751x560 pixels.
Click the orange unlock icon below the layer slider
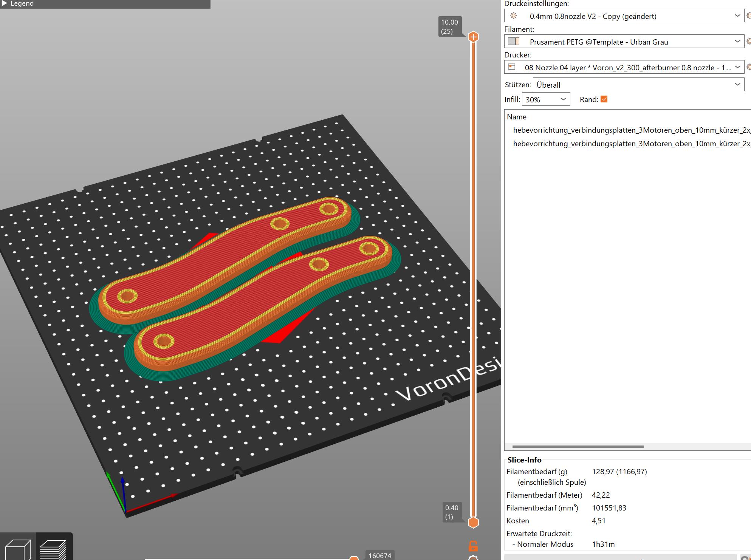pos(473,546)
